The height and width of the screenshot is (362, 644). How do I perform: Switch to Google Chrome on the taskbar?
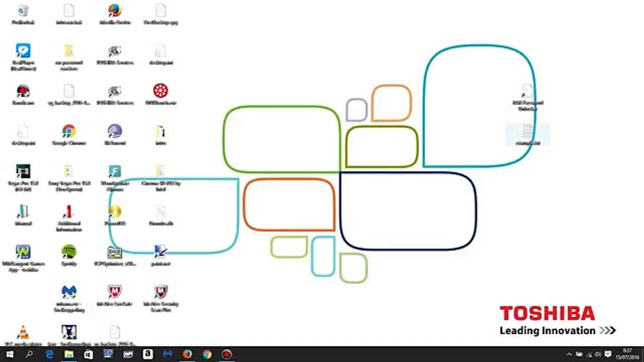click(207, 354)
